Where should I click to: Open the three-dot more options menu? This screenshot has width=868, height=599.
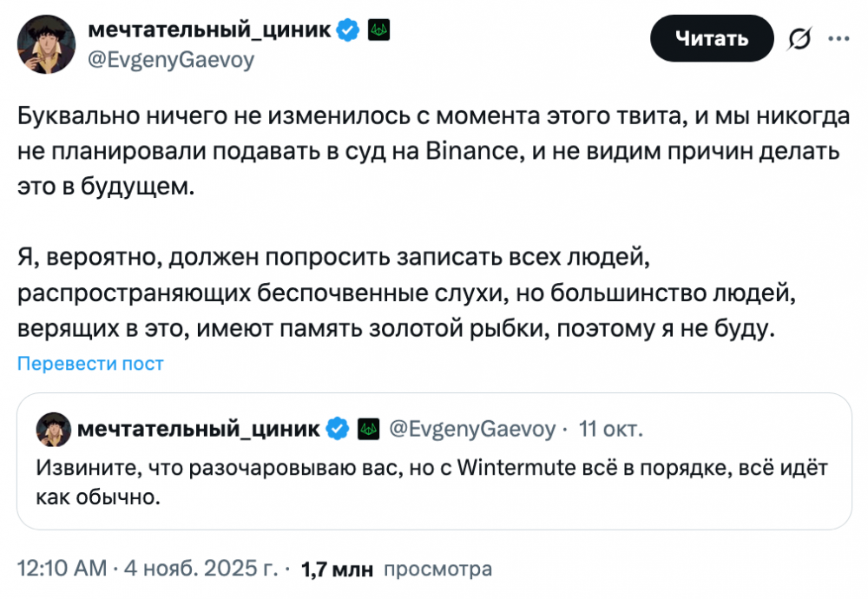838,38
